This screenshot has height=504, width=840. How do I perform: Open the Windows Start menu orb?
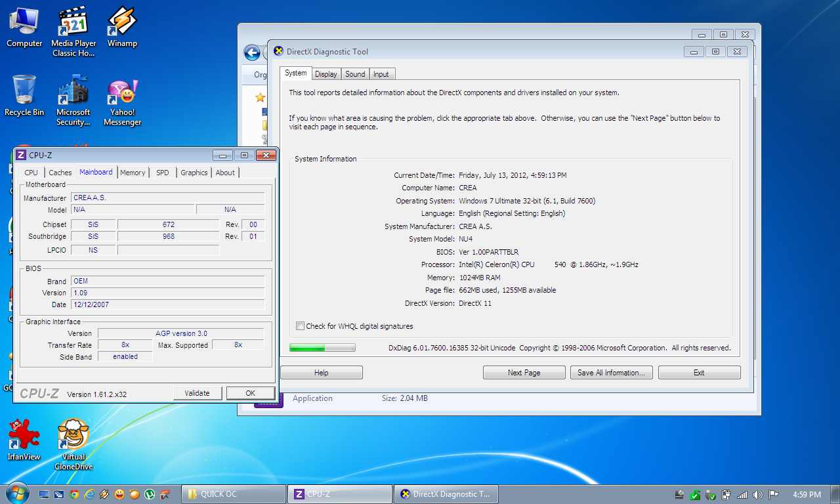[x=17, y=493]
